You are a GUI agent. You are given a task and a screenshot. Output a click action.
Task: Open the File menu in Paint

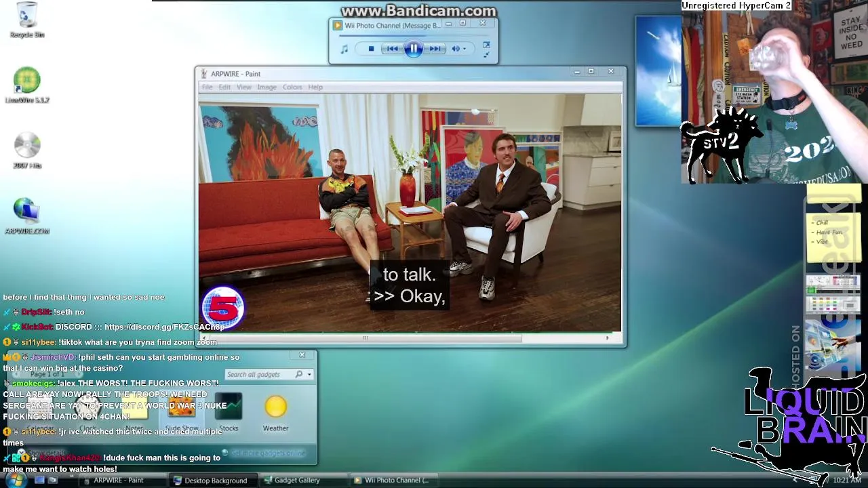[207, 87]
